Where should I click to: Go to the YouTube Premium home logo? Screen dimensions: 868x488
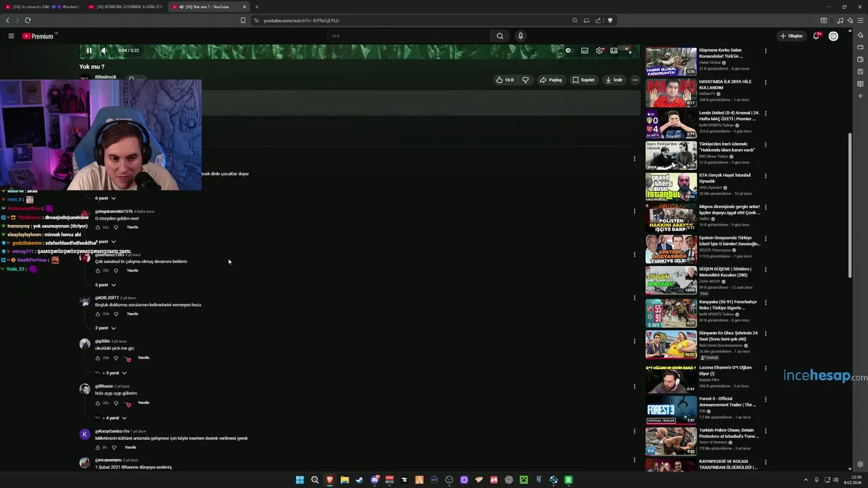[39, 36]
